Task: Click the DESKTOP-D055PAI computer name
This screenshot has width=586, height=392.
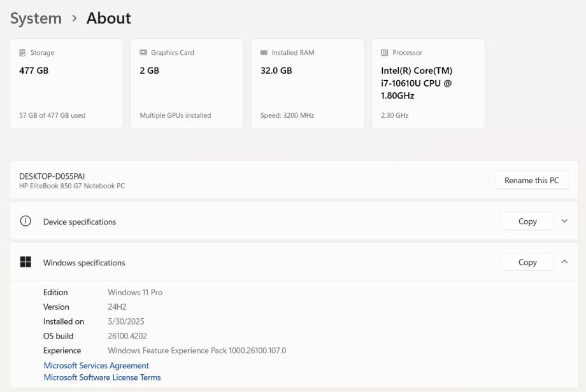Action: coord(52,176)
